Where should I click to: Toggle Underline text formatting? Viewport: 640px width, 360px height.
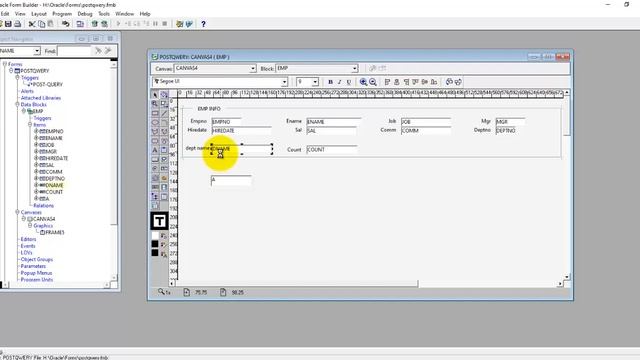(349, 82)
